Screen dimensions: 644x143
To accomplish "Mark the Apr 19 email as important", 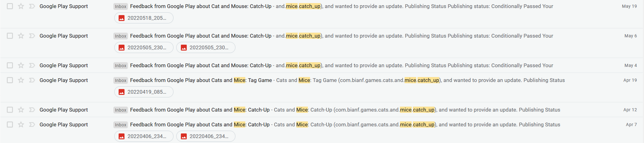I will tap(32, 80).
